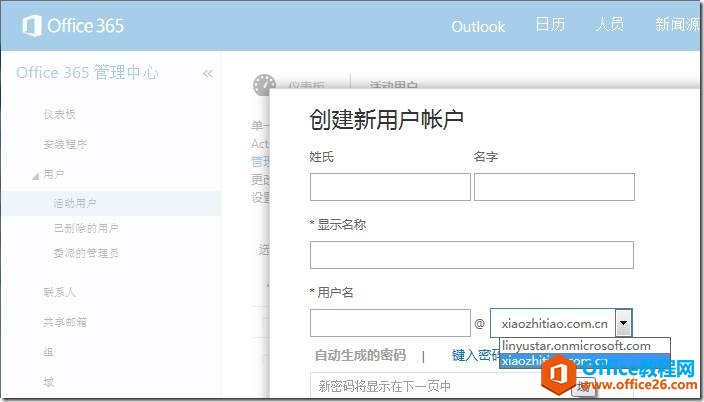Click the Office 365 logo
Viewport: 704px width, 402px height.
click(73, 26)
